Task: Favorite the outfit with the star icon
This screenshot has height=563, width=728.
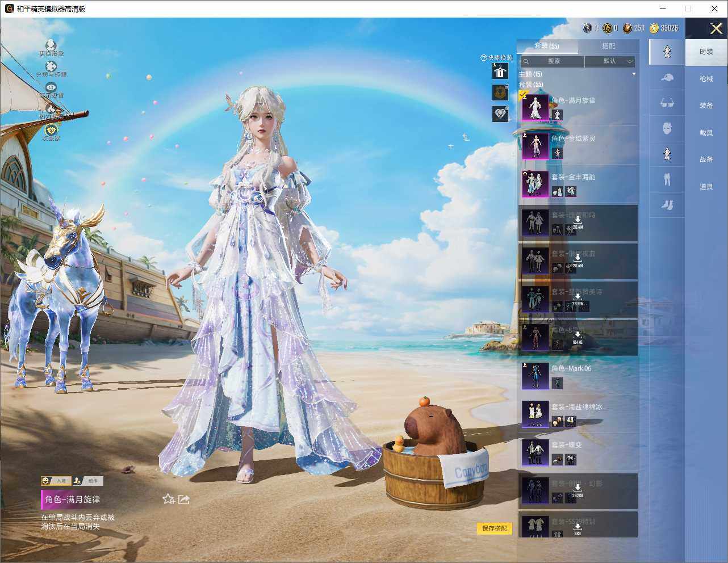Action: pyautogui.click(x=168, y=499)
